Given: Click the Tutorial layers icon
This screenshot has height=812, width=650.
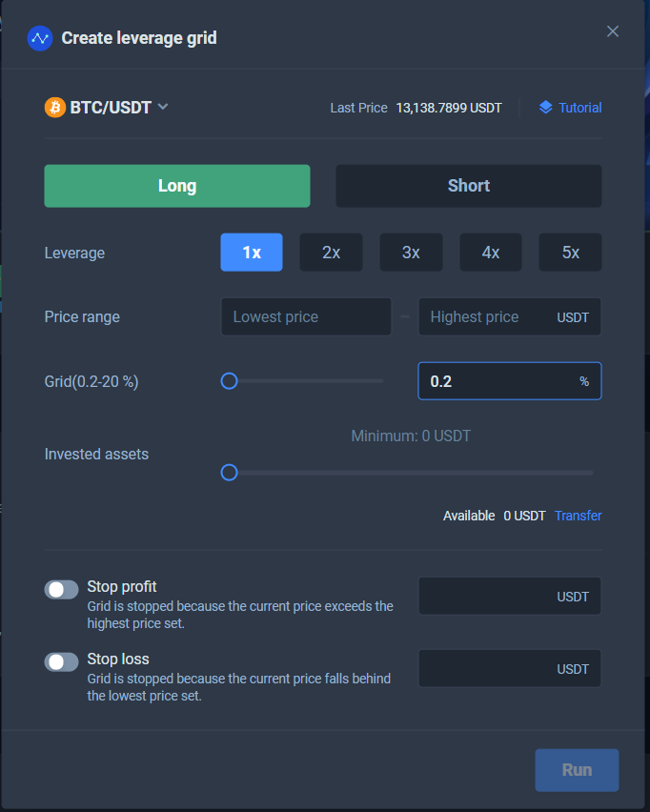Looking at the screenshot, I should click(545, 108).
